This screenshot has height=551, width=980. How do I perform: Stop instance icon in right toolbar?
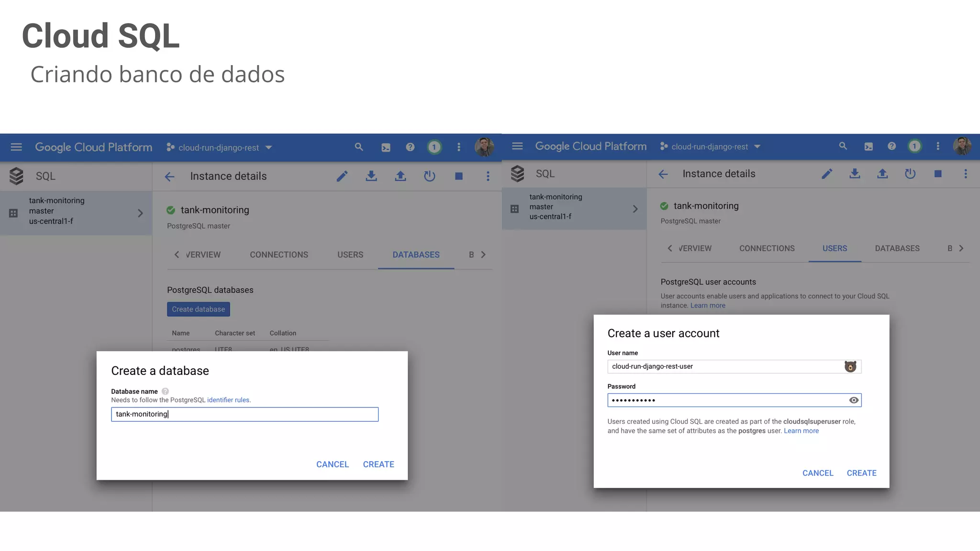pos(938,174)
